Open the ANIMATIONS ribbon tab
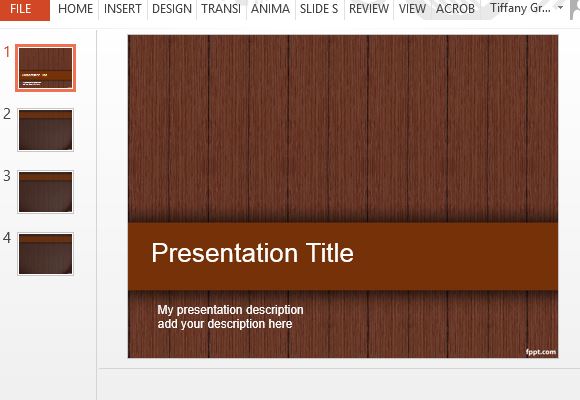This screenshot has width=580, height=400. [x=270, y=9]
